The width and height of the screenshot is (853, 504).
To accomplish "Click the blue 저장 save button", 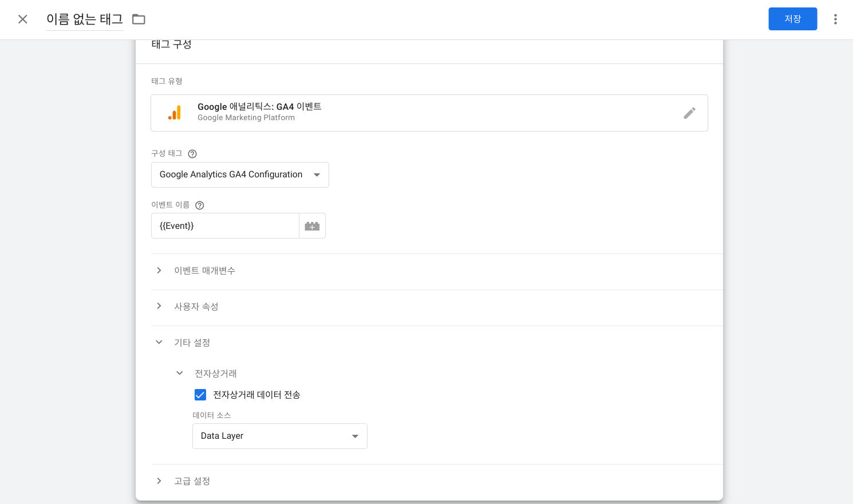I will [792, 19].
